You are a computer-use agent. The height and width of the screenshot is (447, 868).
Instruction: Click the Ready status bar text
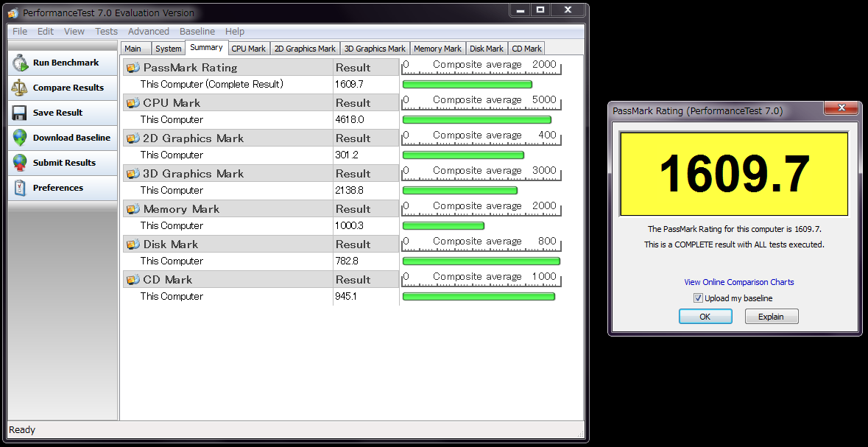coord(22,430)
